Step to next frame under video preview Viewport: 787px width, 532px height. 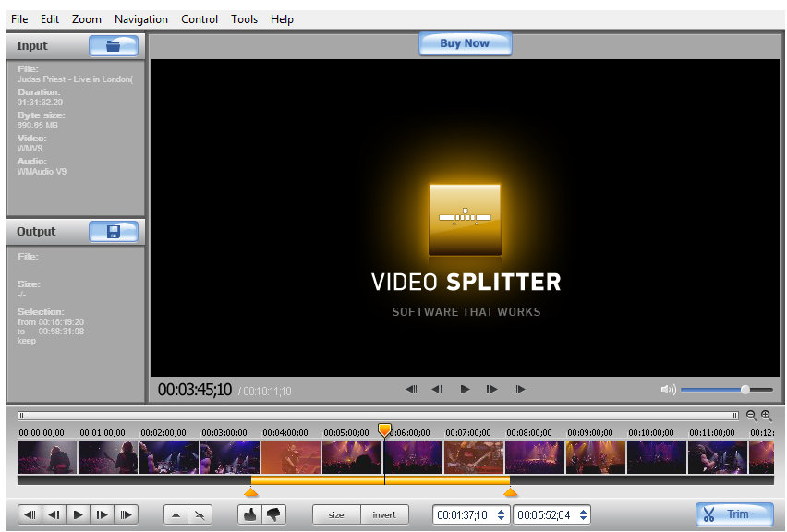[491, 390]
